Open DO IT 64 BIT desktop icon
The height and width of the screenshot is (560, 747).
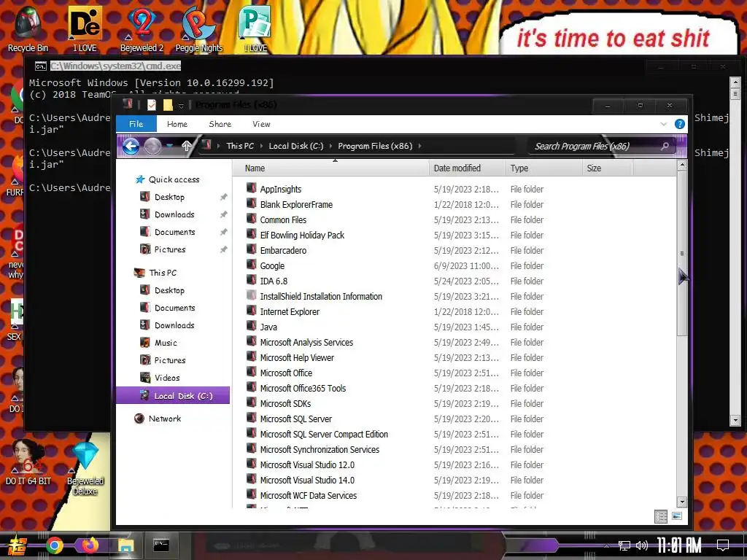pyautogui.click(x=28, y=462)
